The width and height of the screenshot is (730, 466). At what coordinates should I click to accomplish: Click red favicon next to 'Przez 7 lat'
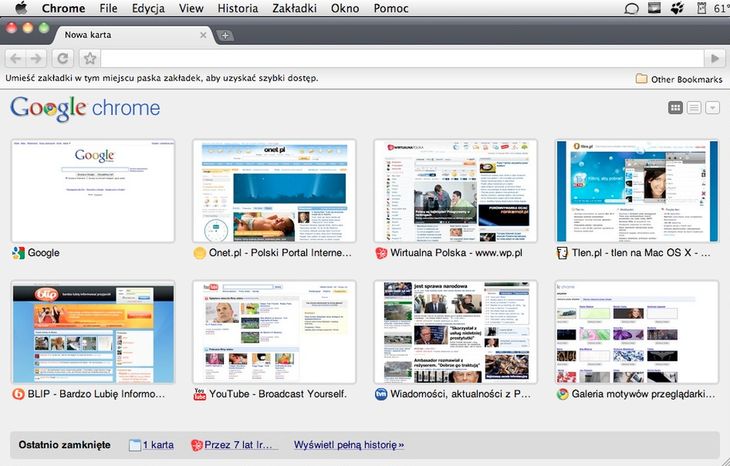(x=197, y=445)
